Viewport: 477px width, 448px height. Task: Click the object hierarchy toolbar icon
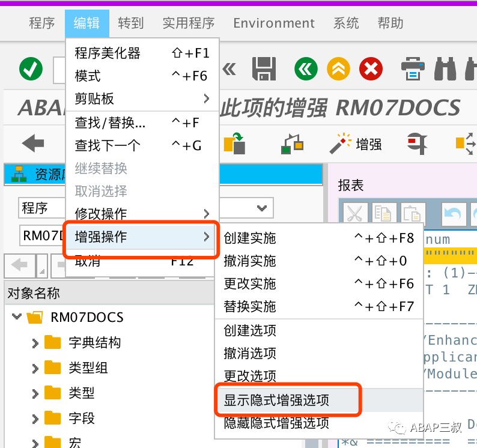point(293,144)
